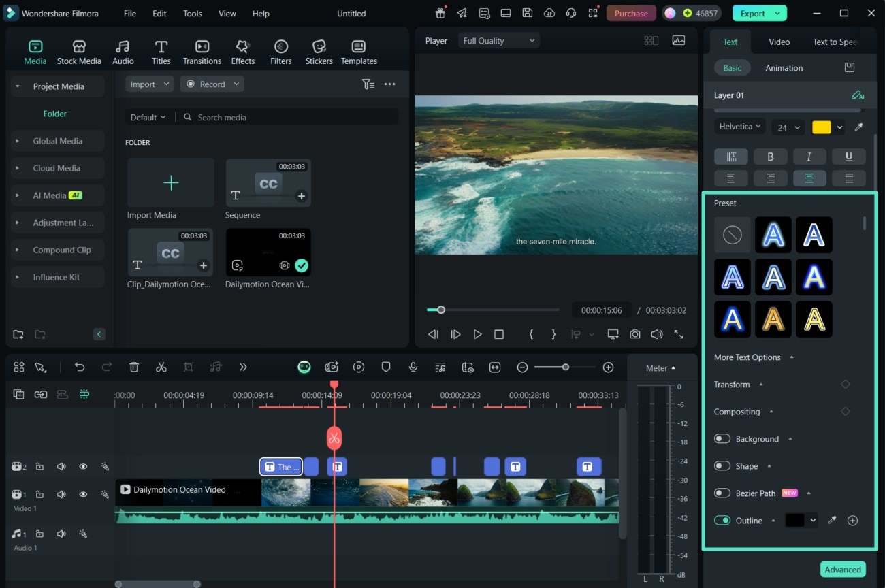This screenshot has width=885, height=588.
Task: Click the save preset icon beside Animation
Action: 849,67
